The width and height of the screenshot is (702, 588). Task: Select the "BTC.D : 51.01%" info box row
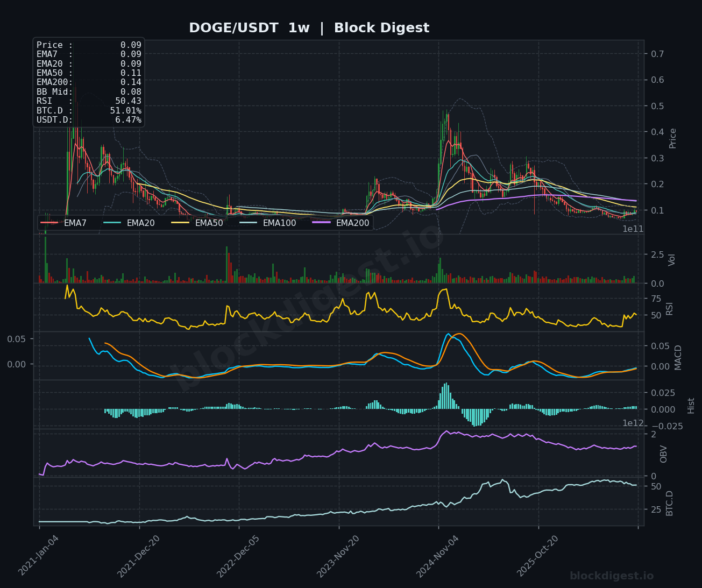[x=89, y=111]
